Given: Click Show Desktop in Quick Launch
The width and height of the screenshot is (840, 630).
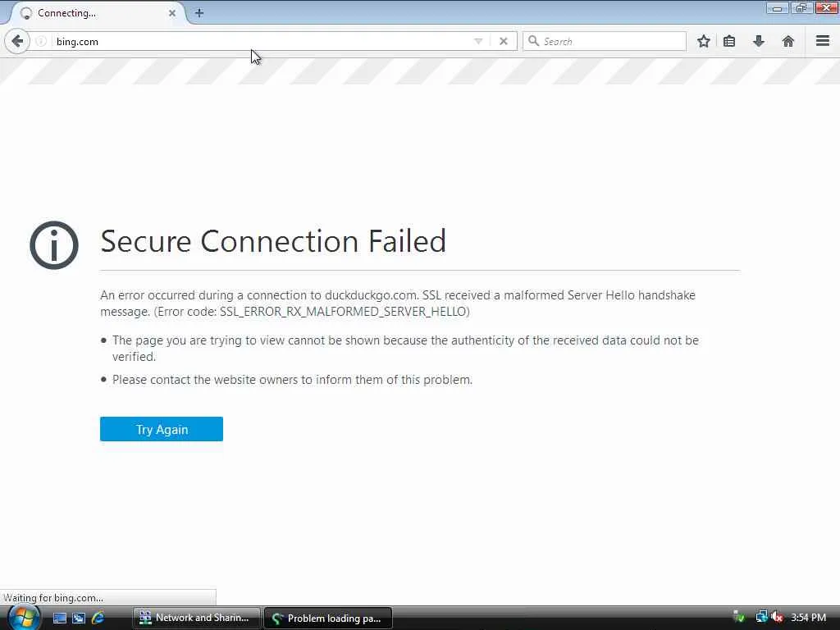Looking at the screenshot, I should (60, 618).
